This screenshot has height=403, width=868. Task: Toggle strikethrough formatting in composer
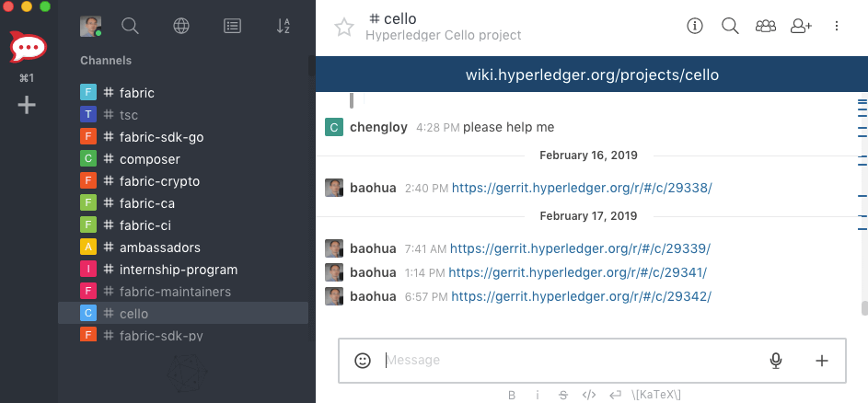click(563, 395)
